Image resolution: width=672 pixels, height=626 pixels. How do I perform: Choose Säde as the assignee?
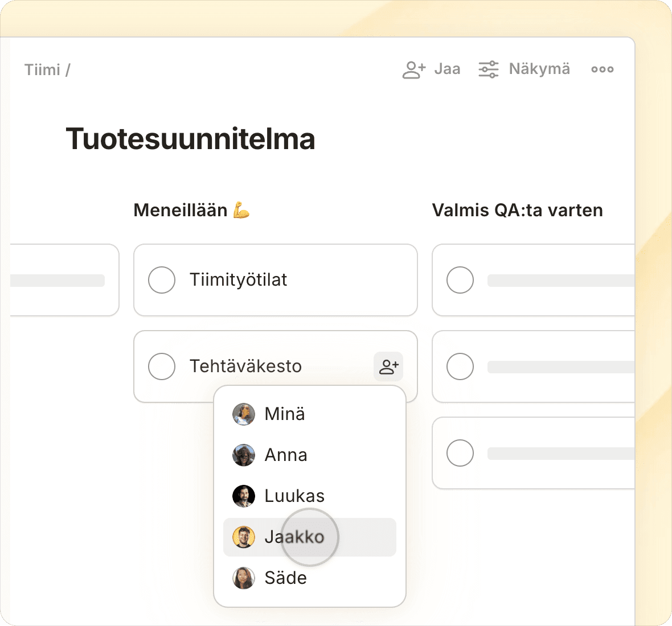286,578
